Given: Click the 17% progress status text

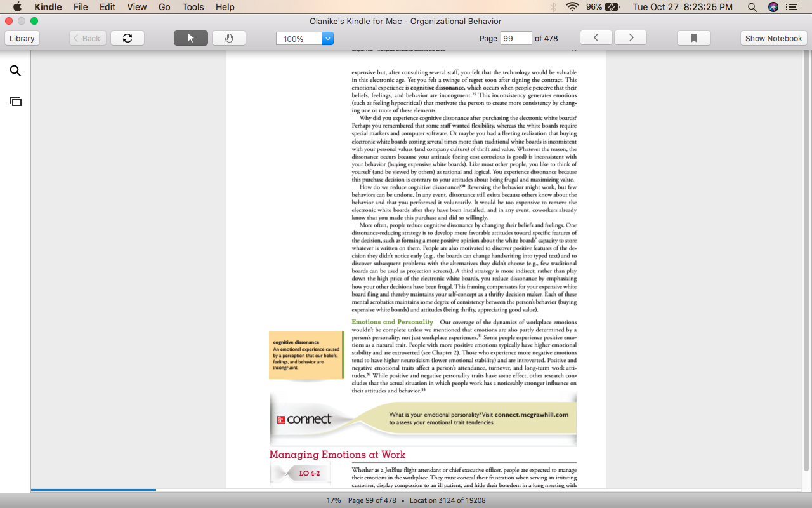Looking at the screenshot, I should tap(334, 500).
